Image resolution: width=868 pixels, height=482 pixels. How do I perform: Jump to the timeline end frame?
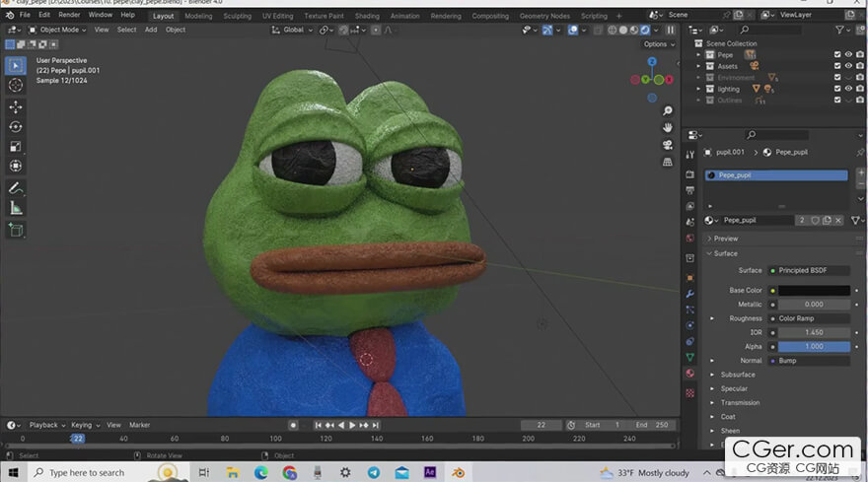[x=376, y=425]
